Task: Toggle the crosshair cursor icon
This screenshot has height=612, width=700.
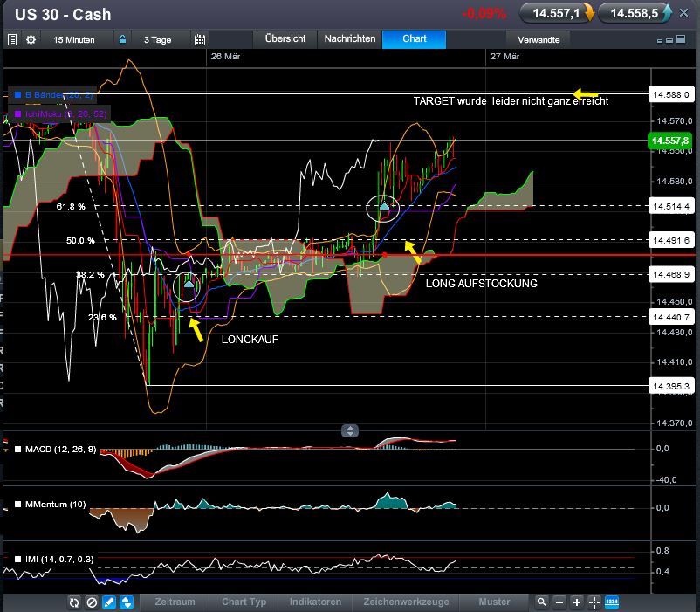Action: 594,602
